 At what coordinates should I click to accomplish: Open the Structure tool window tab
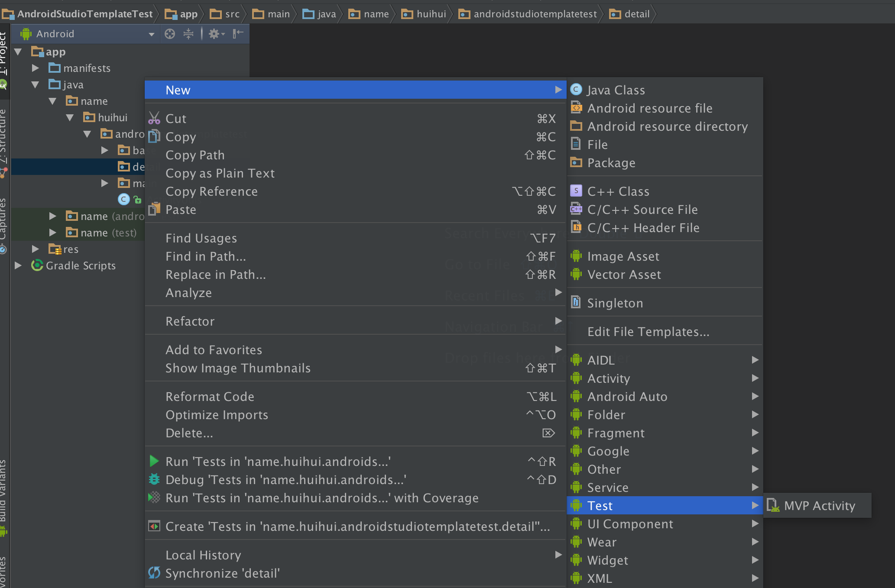[x=4, y=143]
